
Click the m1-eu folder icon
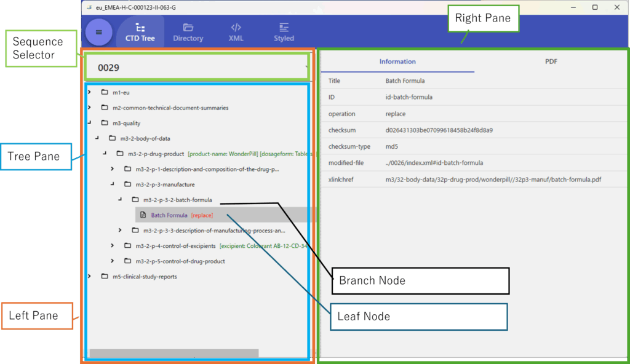(x=105, y=92)
